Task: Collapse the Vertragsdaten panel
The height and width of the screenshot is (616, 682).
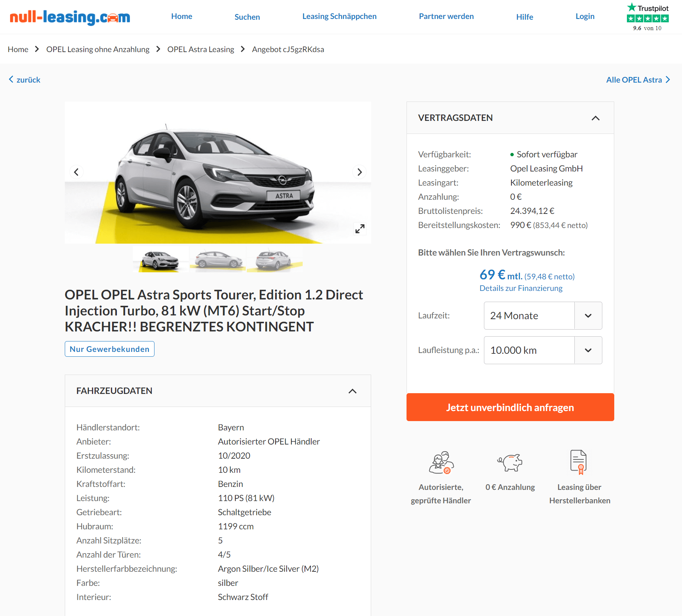Action: pyautogui.click(x=596, y=118)
